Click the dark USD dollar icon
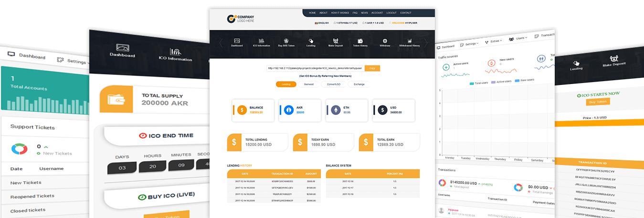This screenshot has width=644, height=218. coord(382,110)
